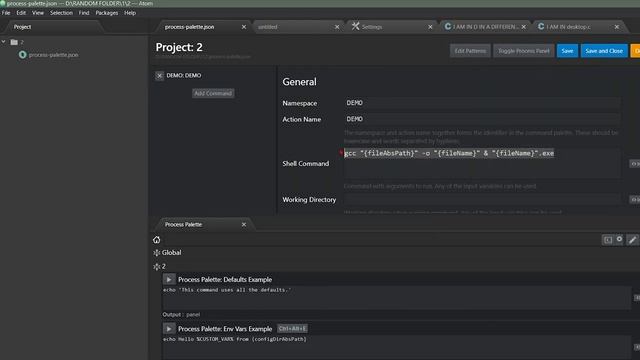Click the C file icon on 'I AM IN desktop.c' tab
Screen dimensions: 640x360
click(541, 27)
